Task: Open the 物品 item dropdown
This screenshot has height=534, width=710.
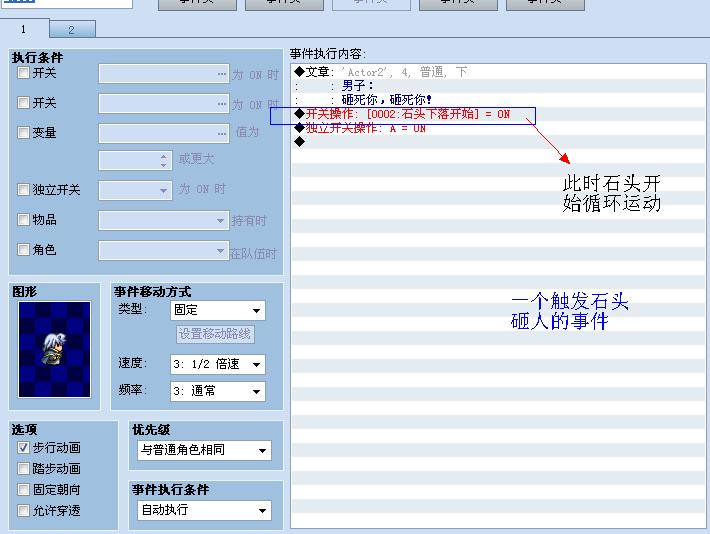Action: click(164, 221)
